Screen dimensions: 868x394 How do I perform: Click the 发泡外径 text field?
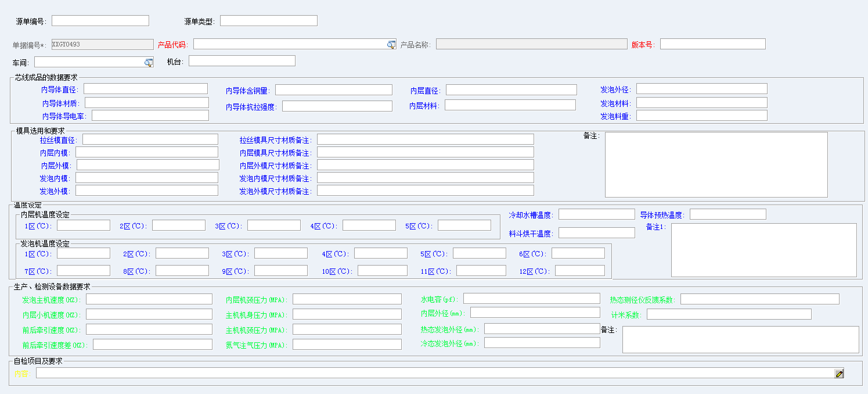(x=701, y=89)
